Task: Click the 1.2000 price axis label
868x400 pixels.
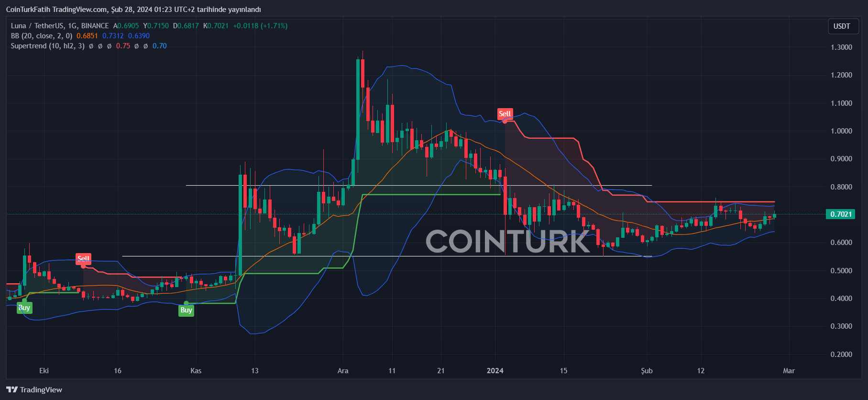Action: [841, 75]
